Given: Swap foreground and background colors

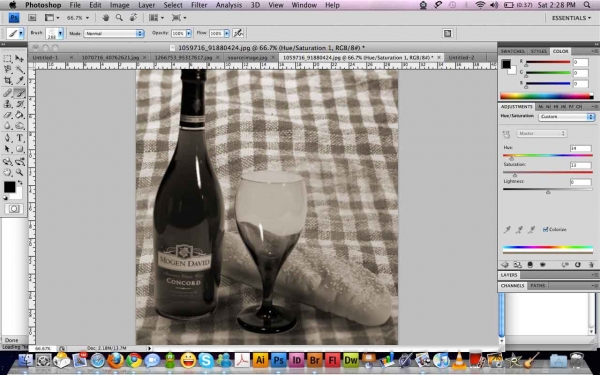Looking at the screenshot, I should (20, 183).
